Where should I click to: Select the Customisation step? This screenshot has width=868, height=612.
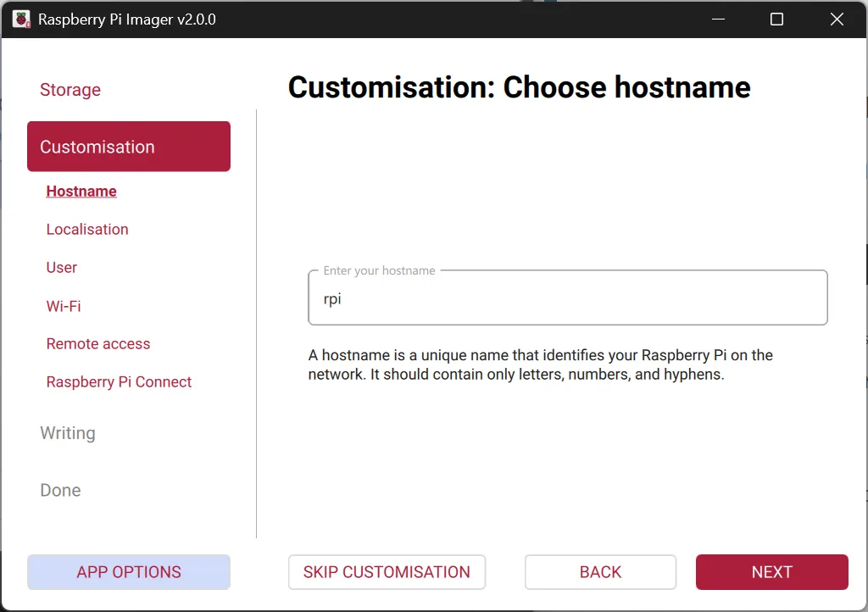(x=129, y=146)
